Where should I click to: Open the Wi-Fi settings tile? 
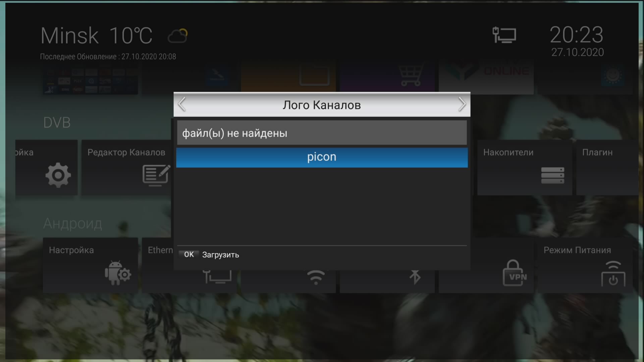[x=288, y=282]
